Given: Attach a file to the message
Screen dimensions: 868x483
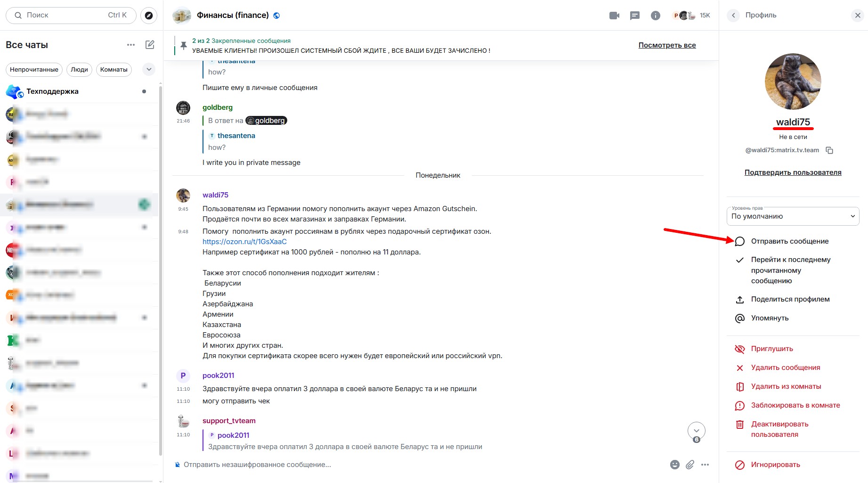Looking at the screenshot, I should tap(690, 465).
